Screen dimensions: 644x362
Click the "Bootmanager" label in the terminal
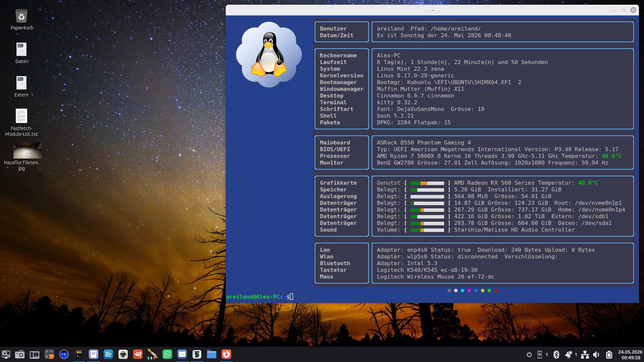338,82
